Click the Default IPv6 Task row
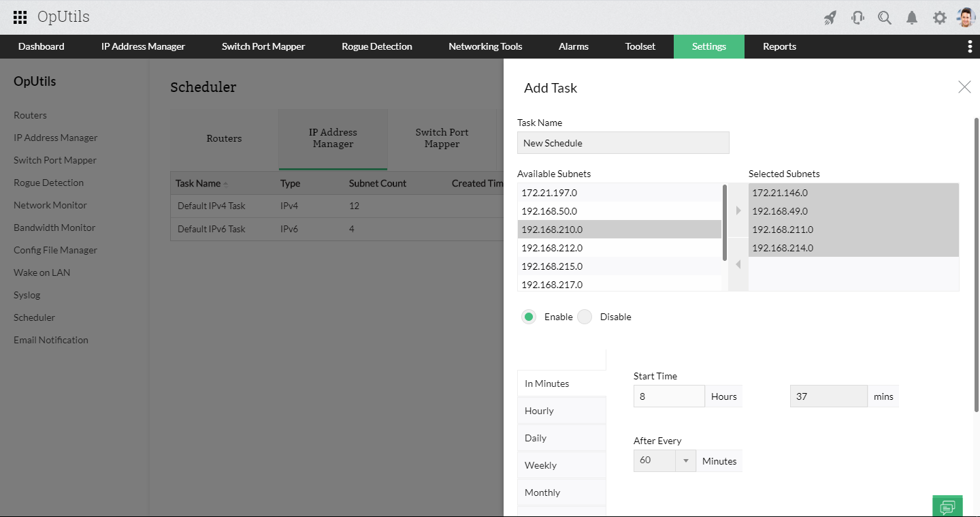This screenshot has width=980, height=517. [x=337, y=229]
